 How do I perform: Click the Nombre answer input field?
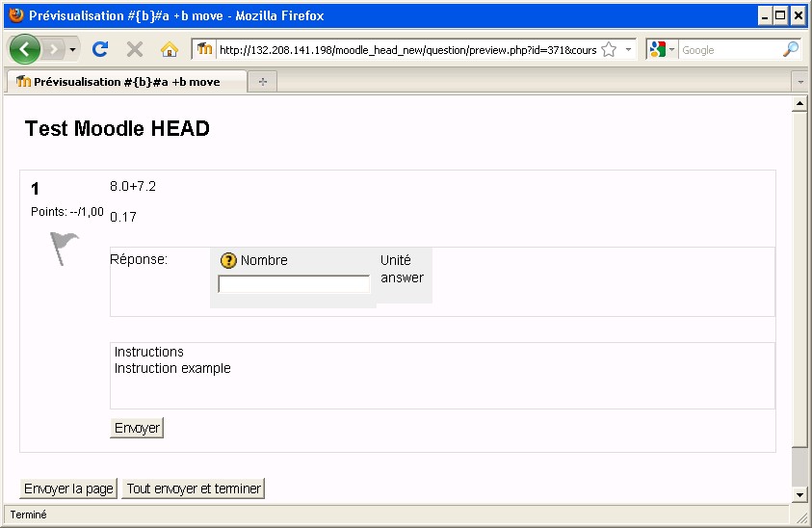[x=294, y=284]
